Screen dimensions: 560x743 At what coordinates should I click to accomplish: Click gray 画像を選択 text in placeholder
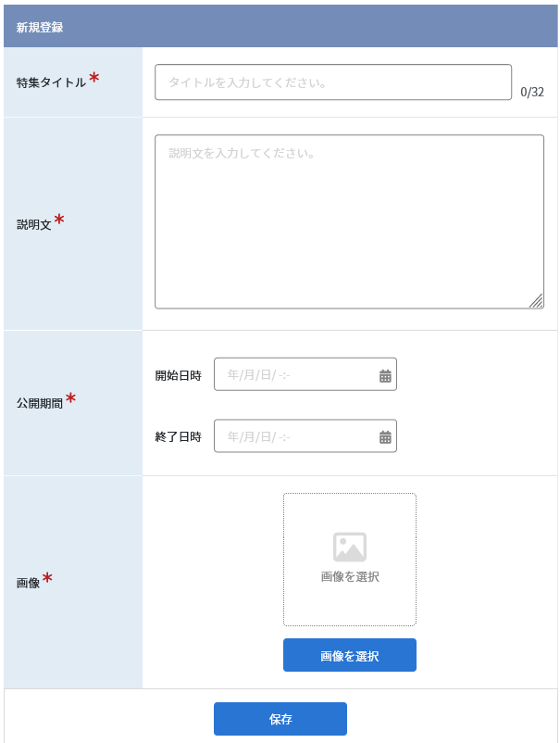[x=350, y=576]
